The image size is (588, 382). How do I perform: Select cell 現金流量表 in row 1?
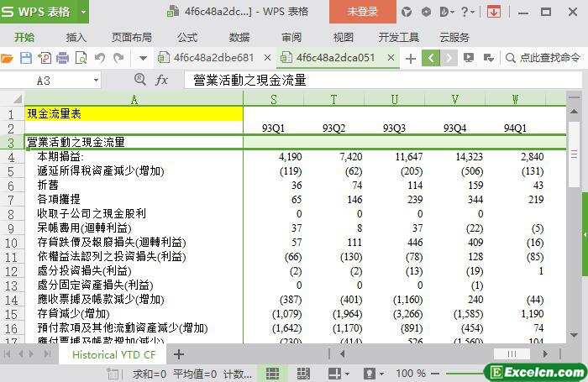click(134, 114)
